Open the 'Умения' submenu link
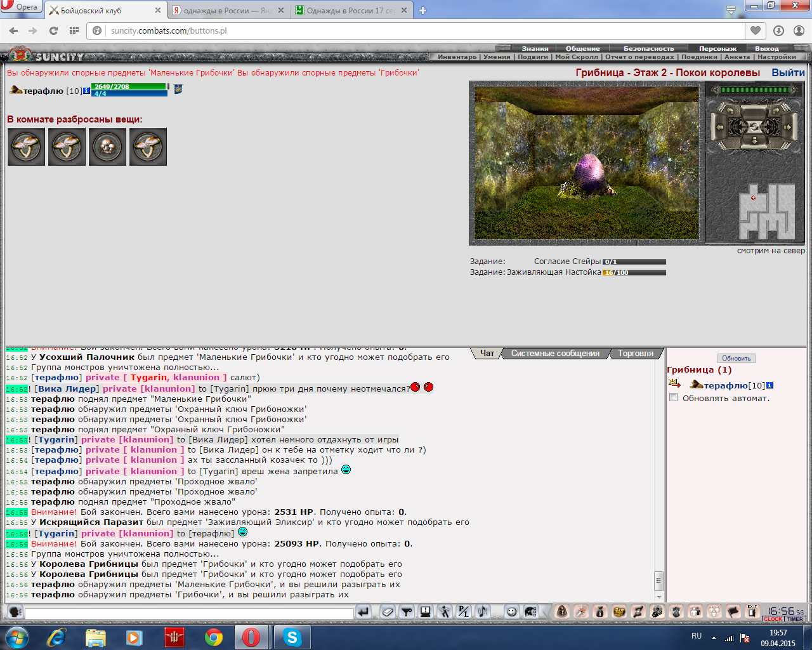The image size is (812, 650). pos(497,56)
